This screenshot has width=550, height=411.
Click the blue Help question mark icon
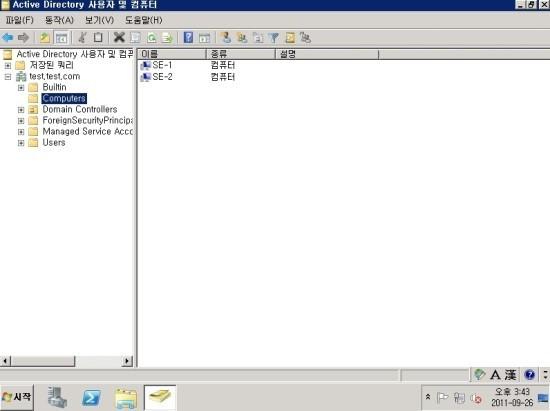(x=188, y=38)
